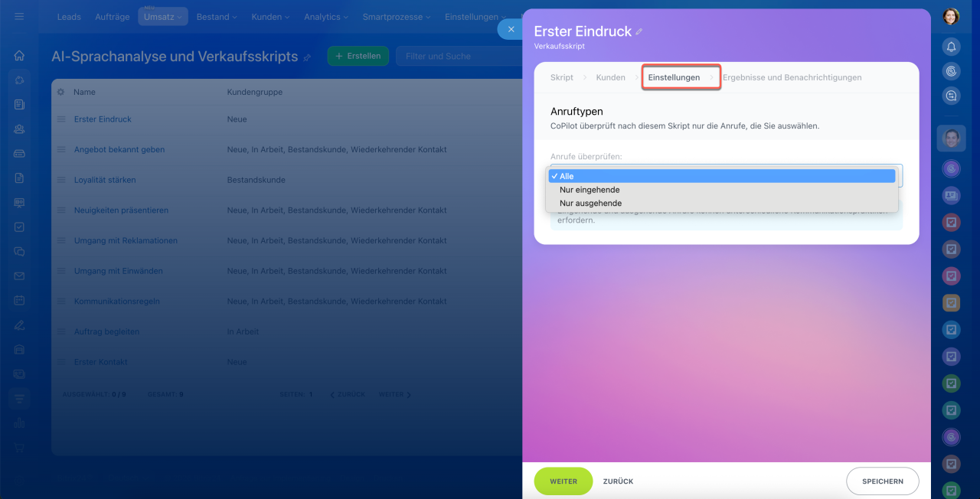980x499 pixels.
Task: Sort by the Name column header
Action: click(x=84, y=92)
